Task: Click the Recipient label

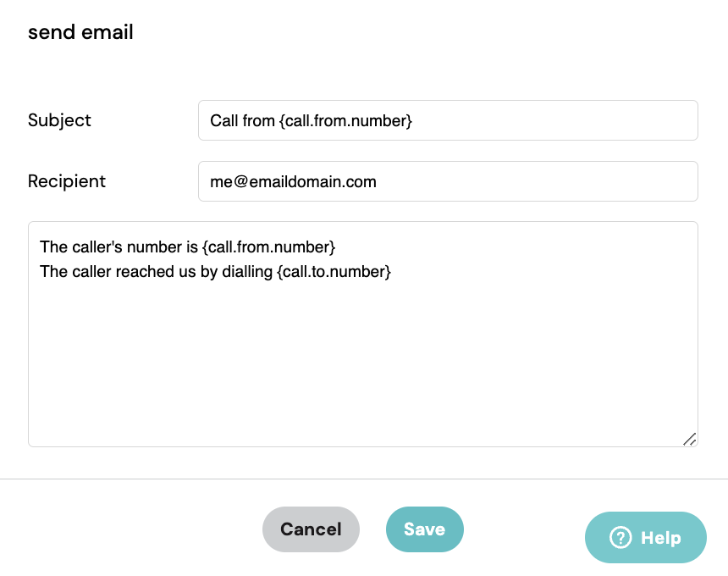Action: (67, 181)
